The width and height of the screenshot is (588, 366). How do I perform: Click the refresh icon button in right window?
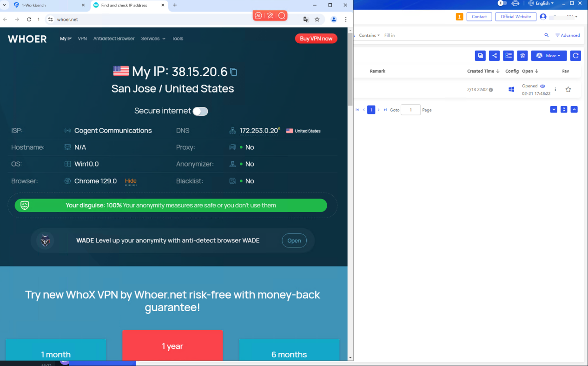click(x=575, y=56)
